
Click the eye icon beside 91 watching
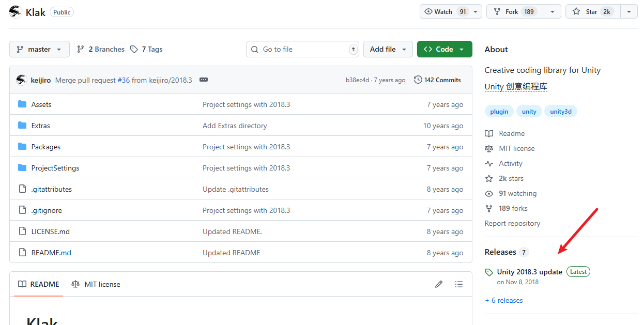pos(489,193)
